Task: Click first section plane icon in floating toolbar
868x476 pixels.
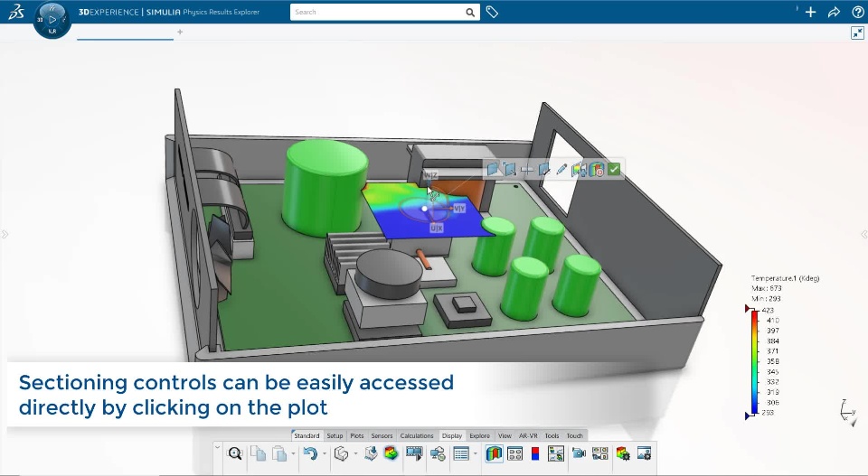Action: tap(493, 169)
